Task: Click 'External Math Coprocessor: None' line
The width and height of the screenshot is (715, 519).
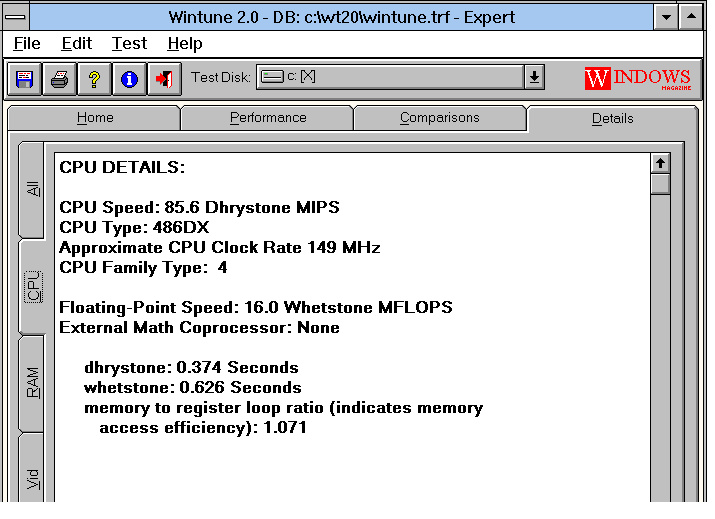Action: 199,327
